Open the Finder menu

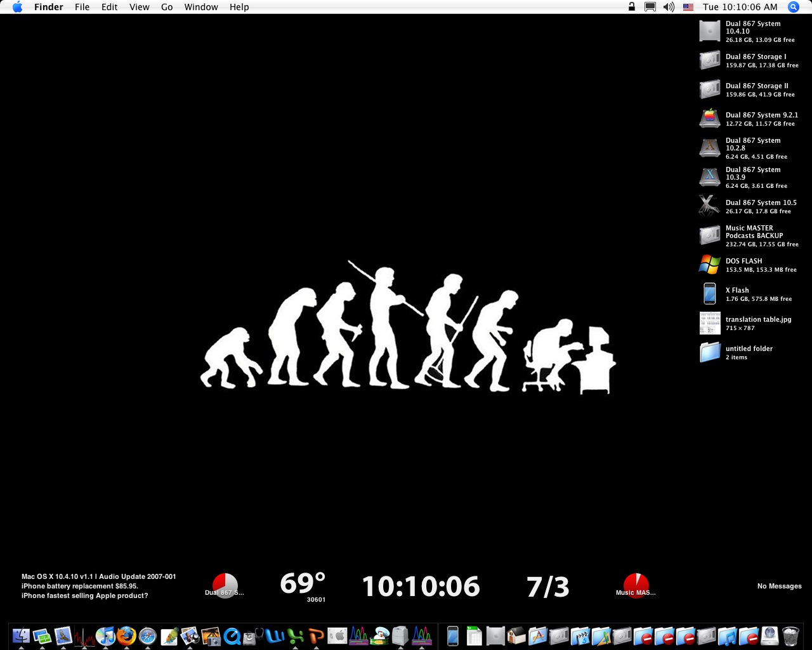pos(49,7)
